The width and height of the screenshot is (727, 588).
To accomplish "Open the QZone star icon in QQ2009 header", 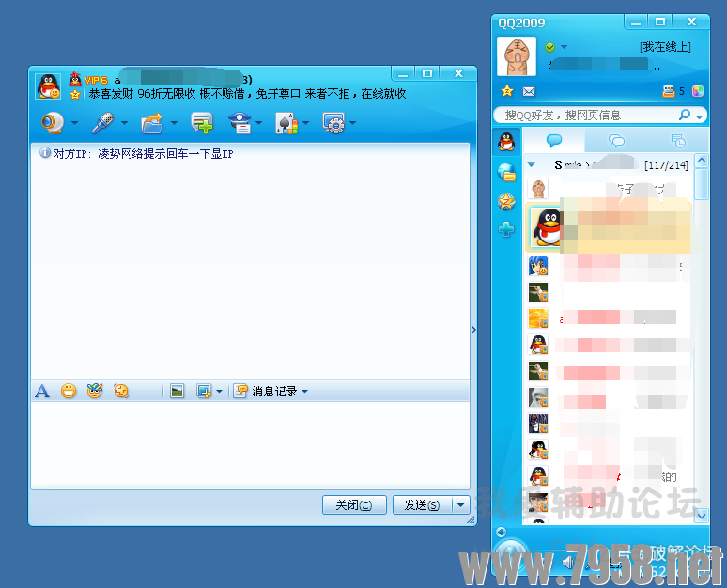I will (507, 91).
